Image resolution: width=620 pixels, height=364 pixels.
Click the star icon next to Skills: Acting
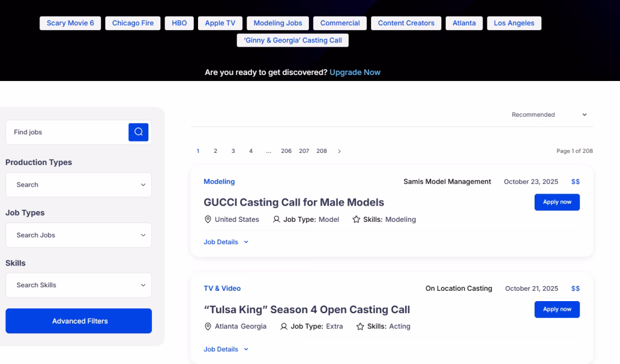coord(360,327)
